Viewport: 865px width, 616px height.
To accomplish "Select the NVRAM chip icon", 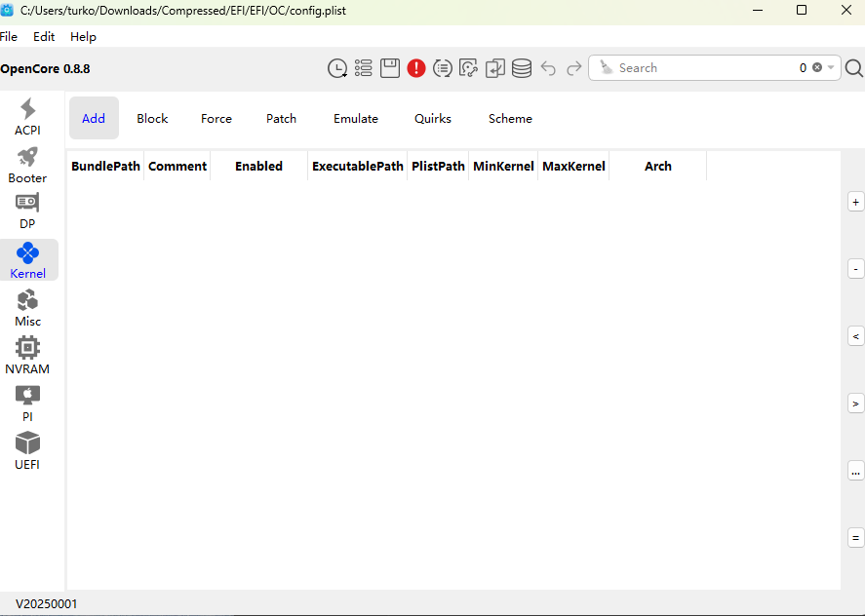I will (x=27, y=356).
